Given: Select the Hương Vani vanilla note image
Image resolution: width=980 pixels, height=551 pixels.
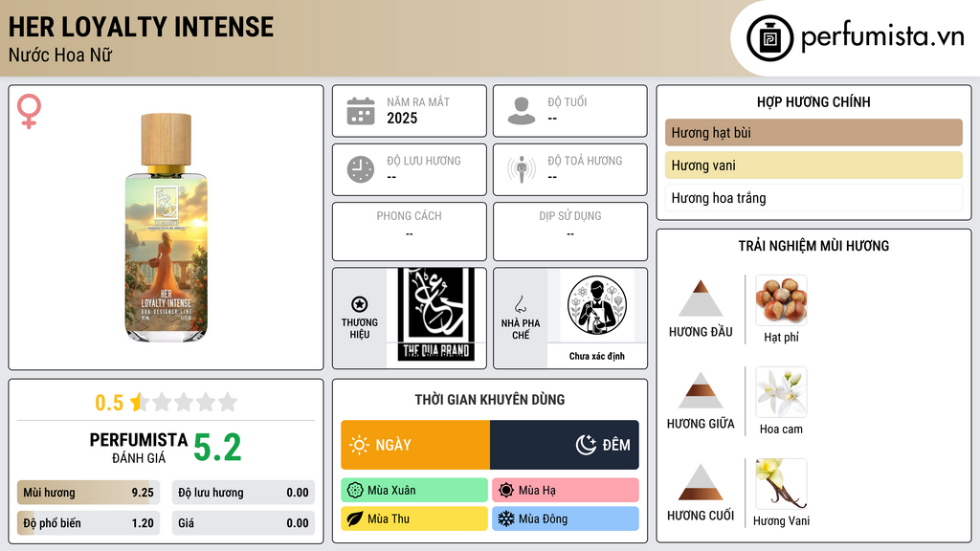Looking at the screenshot, I should 781,484.
